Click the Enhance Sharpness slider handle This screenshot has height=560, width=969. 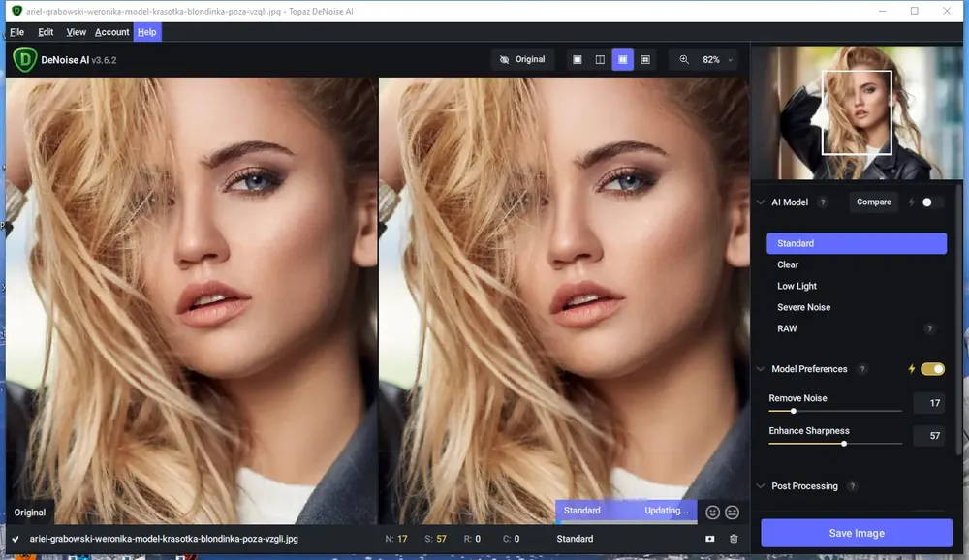844,444
